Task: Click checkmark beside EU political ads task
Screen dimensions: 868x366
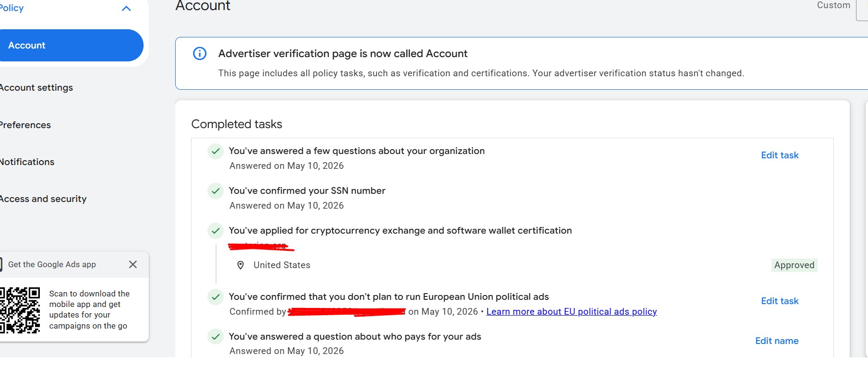Action: tap(216, 297)
